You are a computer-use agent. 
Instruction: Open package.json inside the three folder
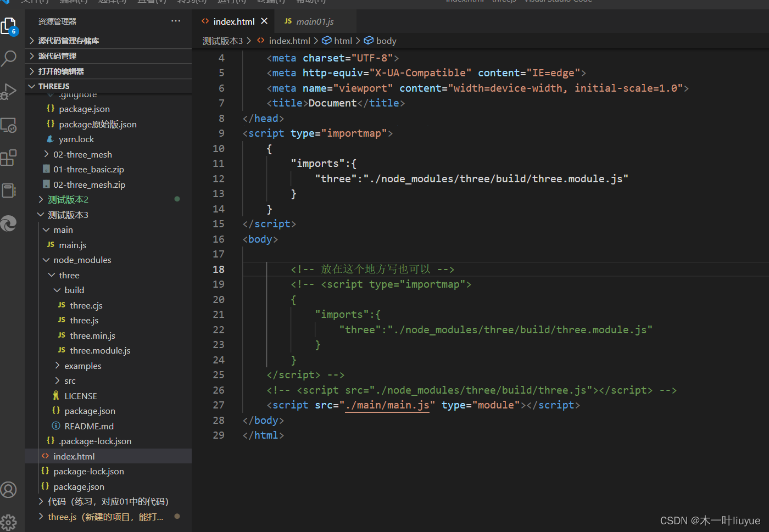pyautogui.click(x=108, y=411)
